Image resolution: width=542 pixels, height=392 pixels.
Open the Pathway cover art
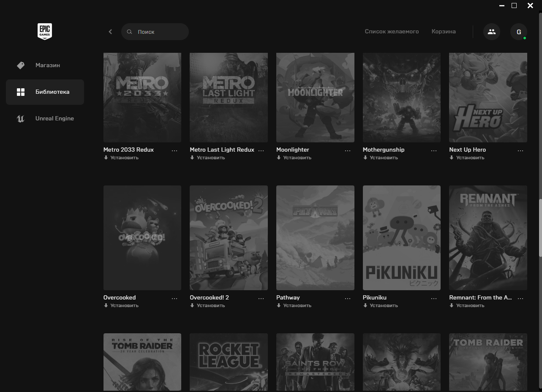coord(315,238)
